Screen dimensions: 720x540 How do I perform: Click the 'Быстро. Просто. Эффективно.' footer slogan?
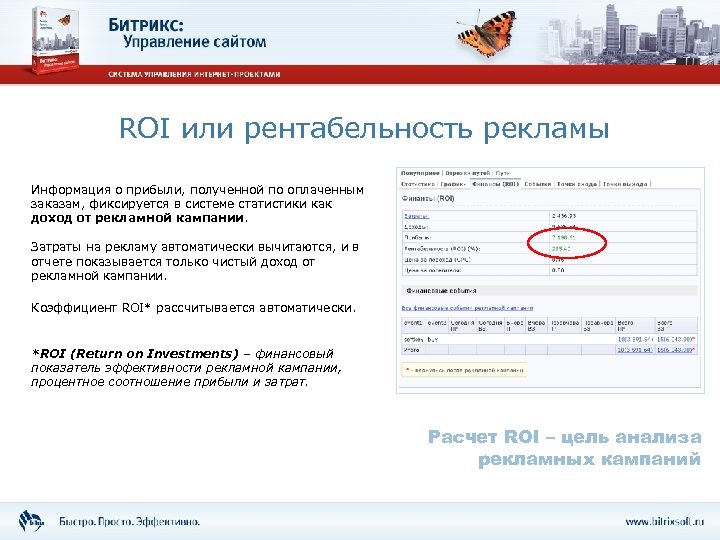point(129,522)
